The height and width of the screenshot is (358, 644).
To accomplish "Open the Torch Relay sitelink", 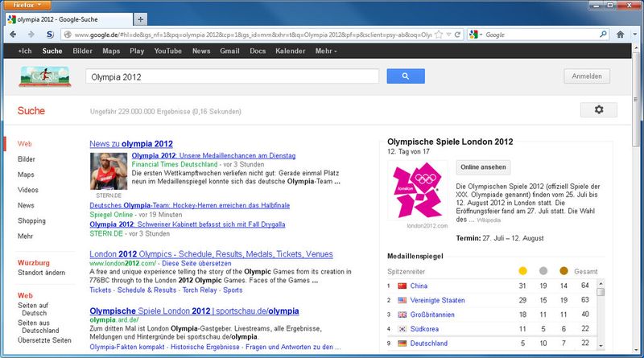I will (x=200, y=290).
